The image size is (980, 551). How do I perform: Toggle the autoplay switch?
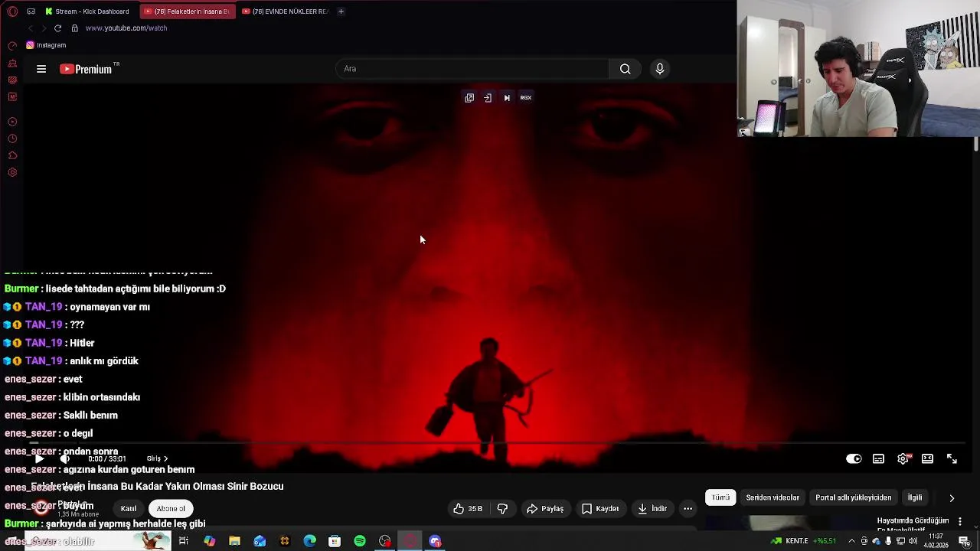click(854, 459)
